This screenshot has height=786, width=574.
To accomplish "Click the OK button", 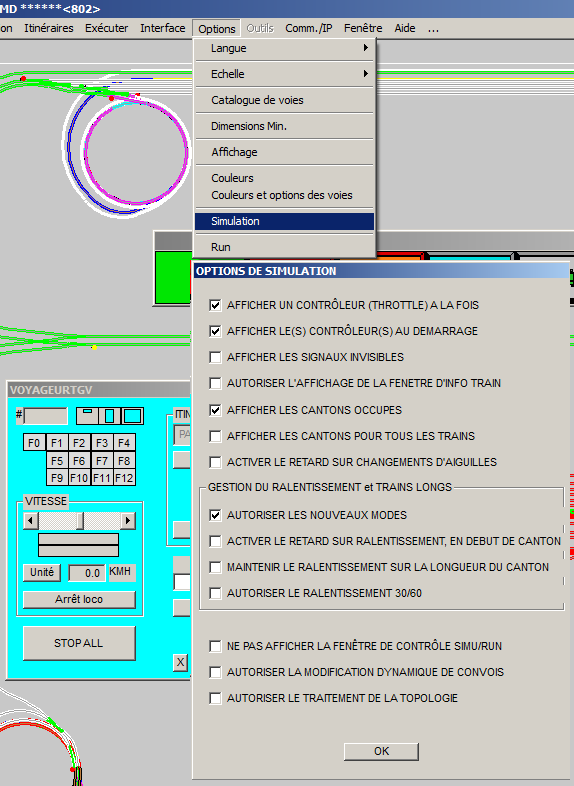I will [x=381, y=751].
